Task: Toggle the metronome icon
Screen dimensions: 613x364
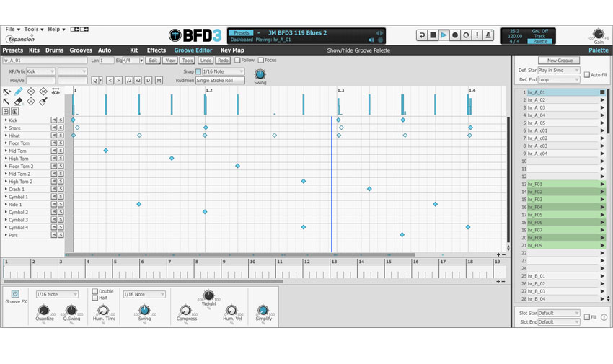Action: pyautogui.click(x=488, y=35)
